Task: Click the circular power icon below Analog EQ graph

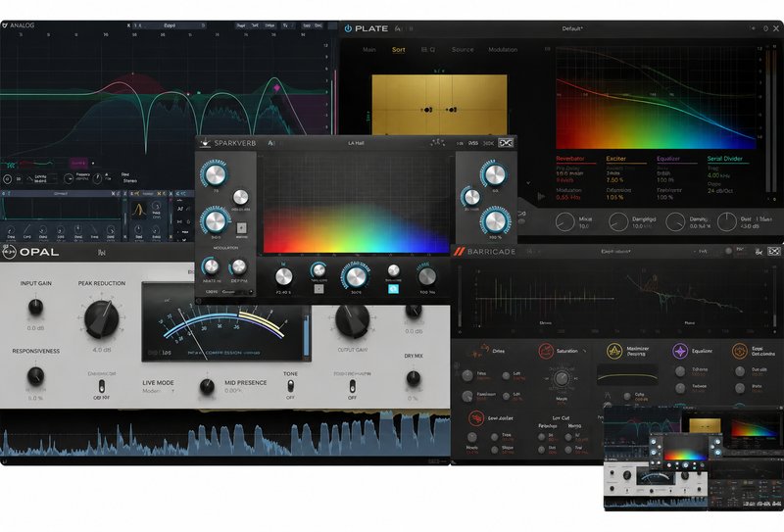Action: (x=8, y=178)
